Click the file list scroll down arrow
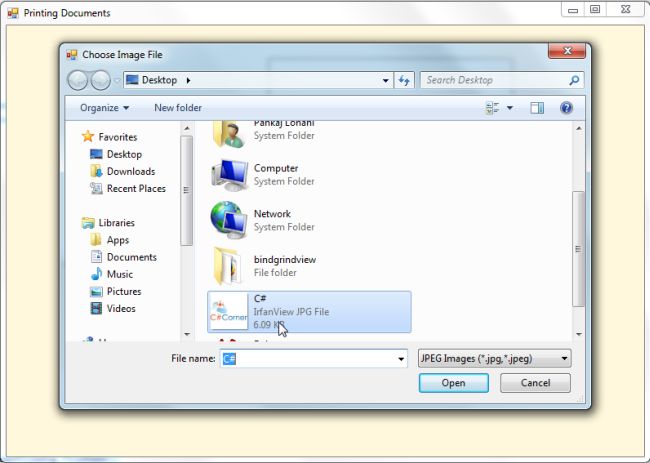Screen dimensions: 650x463 [x=579, y=334]
